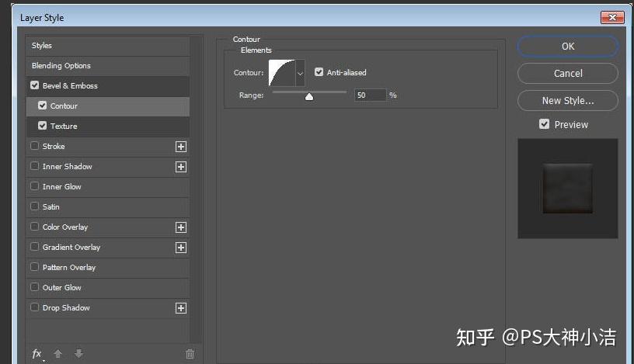Enable the Outer Glow checkbox
634x364 pixels.
[35, 287]
